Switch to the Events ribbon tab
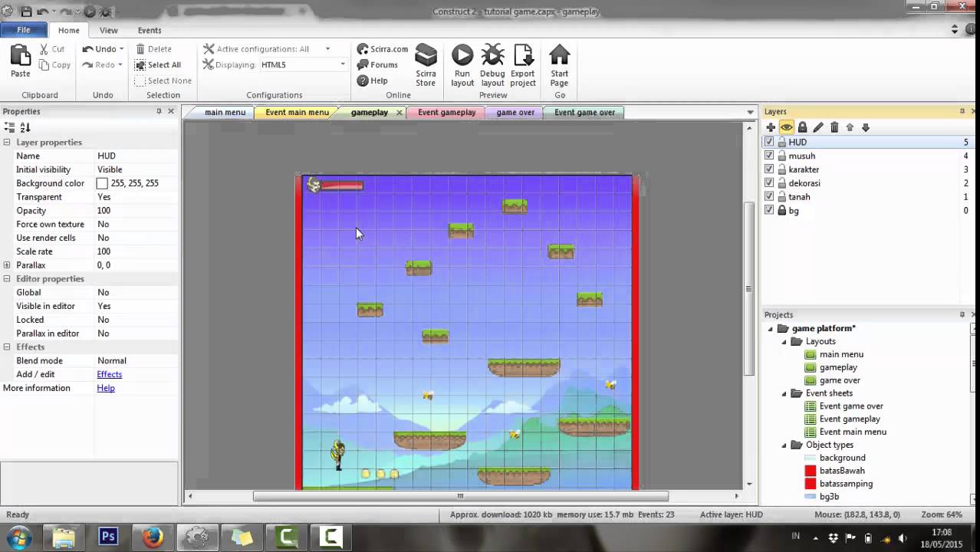Viewport: 980px width, 552px height. coord(150,31)
